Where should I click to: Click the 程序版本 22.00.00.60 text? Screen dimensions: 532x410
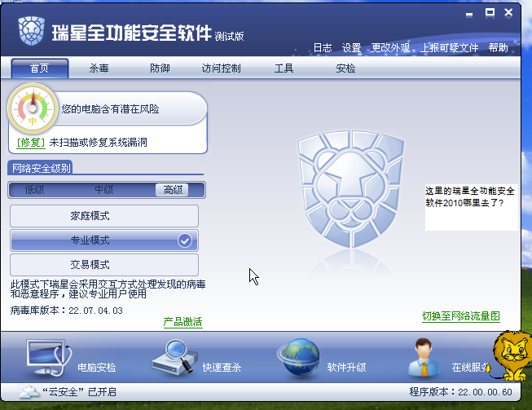(x=461, y=392)
